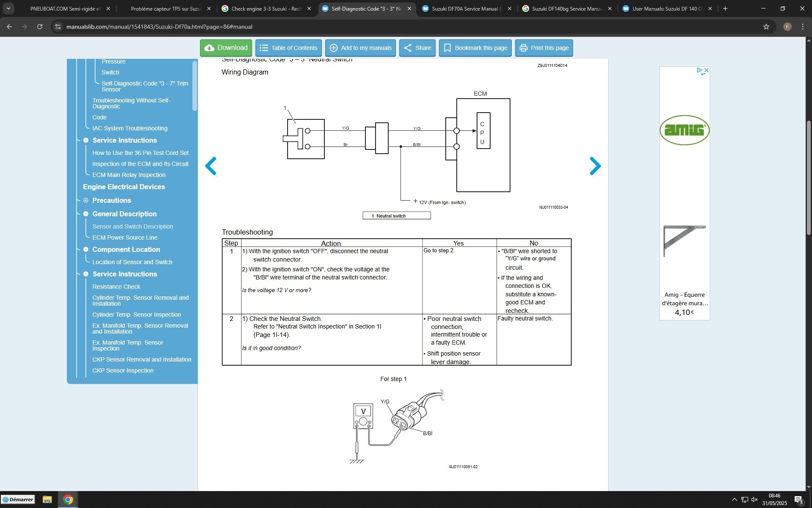Open Location of Sensor and Switch
This screenshot has width=812, height=508.
[x=132, y=262]
